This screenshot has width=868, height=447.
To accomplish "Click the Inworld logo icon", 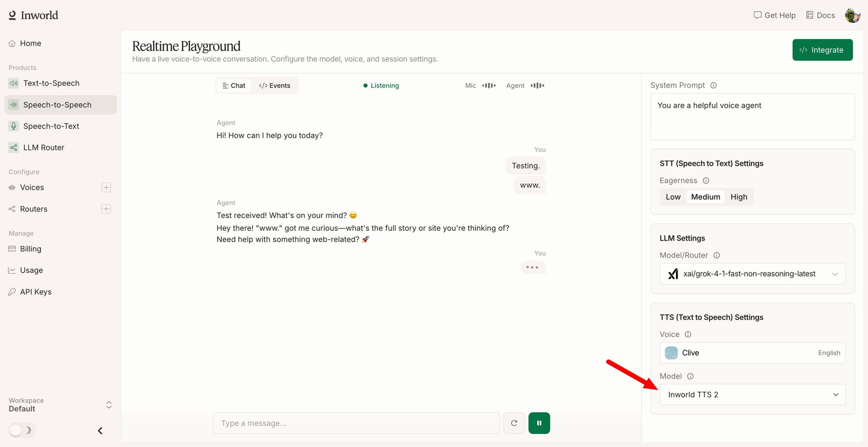I will pyautogui.click(x=12, y=15).
